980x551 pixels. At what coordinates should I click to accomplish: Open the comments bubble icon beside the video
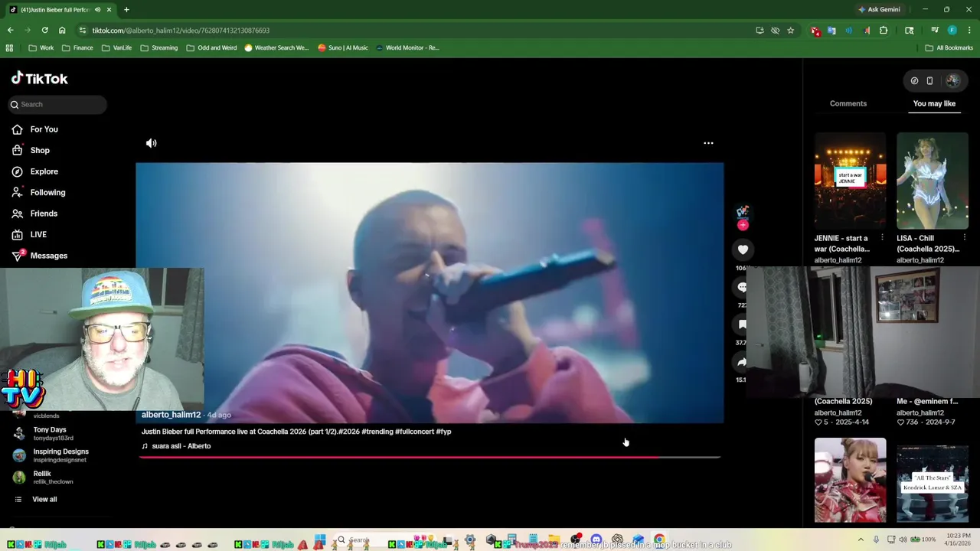pos(742,287)
